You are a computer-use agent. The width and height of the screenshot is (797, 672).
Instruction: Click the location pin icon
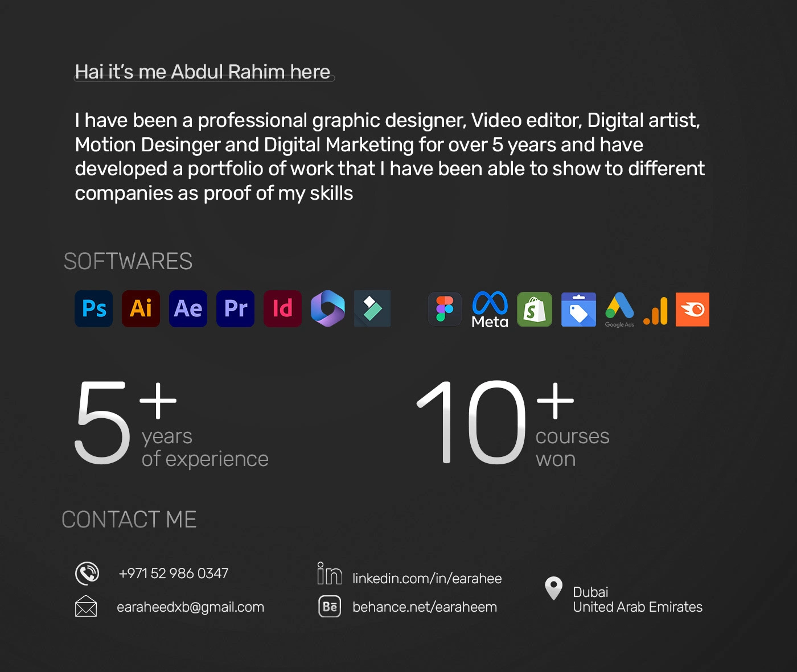pos(553,588)
